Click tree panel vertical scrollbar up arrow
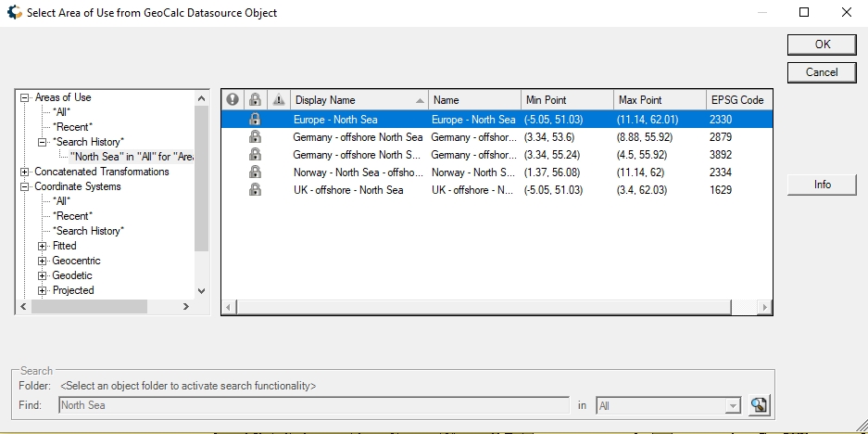Image resolution: width=868 pixels, height=434 pixels. (202, 98)
